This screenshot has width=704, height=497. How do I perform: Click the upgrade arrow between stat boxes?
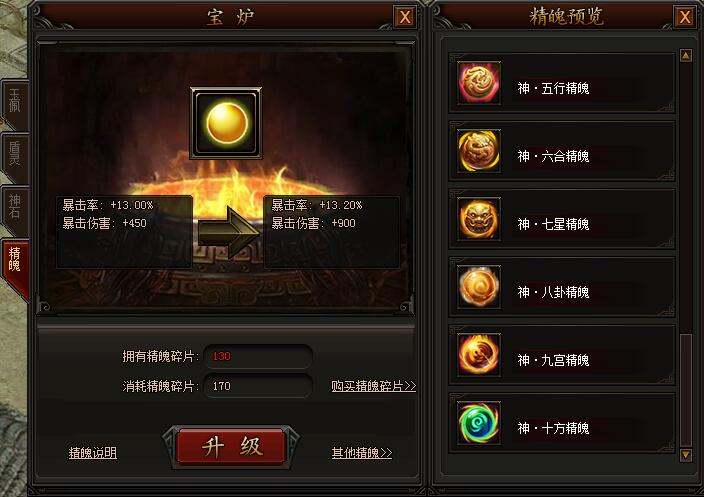[229, 232]
